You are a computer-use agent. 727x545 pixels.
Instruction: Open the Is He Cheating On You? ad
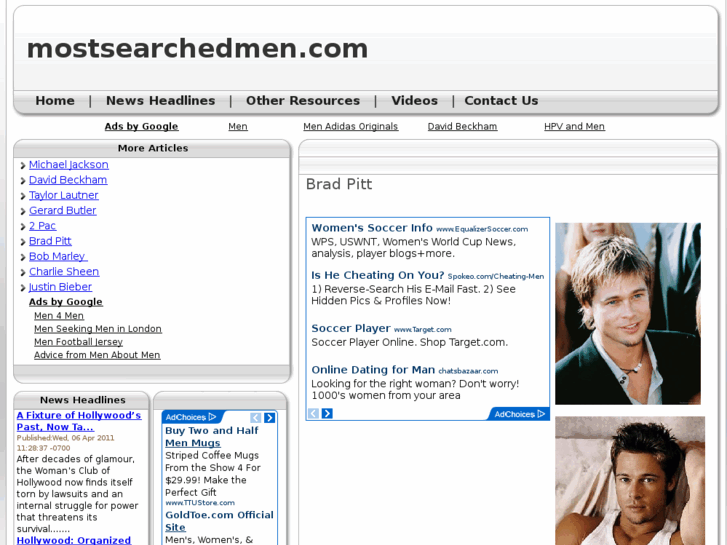tap(378, 275)
